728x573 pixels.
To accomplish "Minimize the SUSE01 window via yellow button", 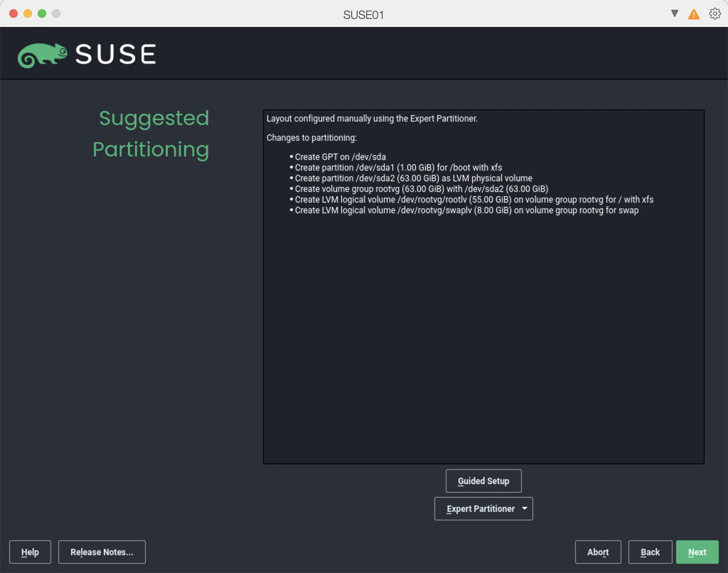I will pos(28,13).
